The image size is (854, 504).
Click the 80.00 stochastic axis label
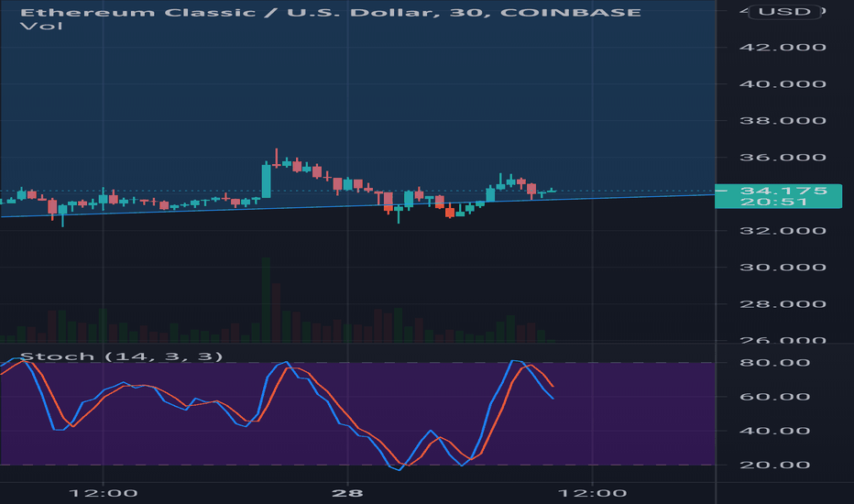click(775, 362)
